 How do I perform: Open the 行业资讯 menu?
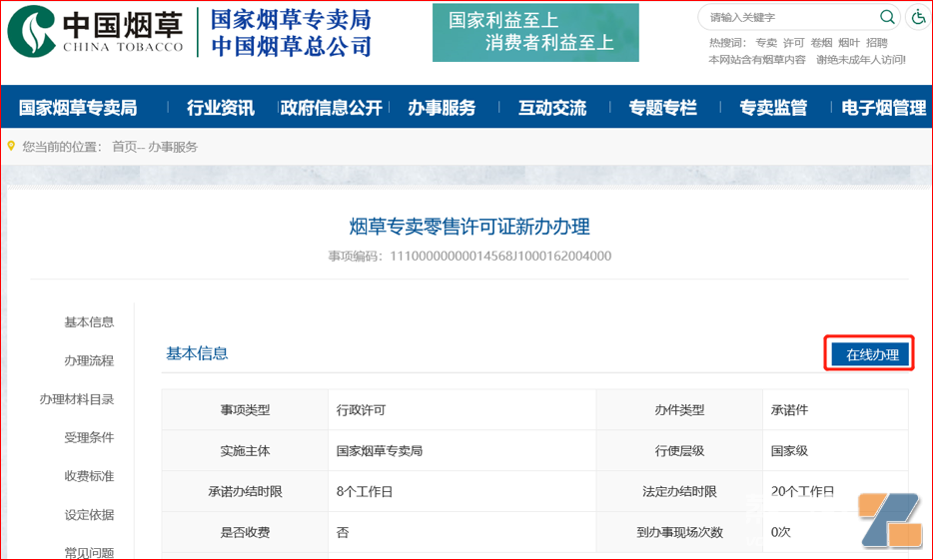tap(221, 108)
